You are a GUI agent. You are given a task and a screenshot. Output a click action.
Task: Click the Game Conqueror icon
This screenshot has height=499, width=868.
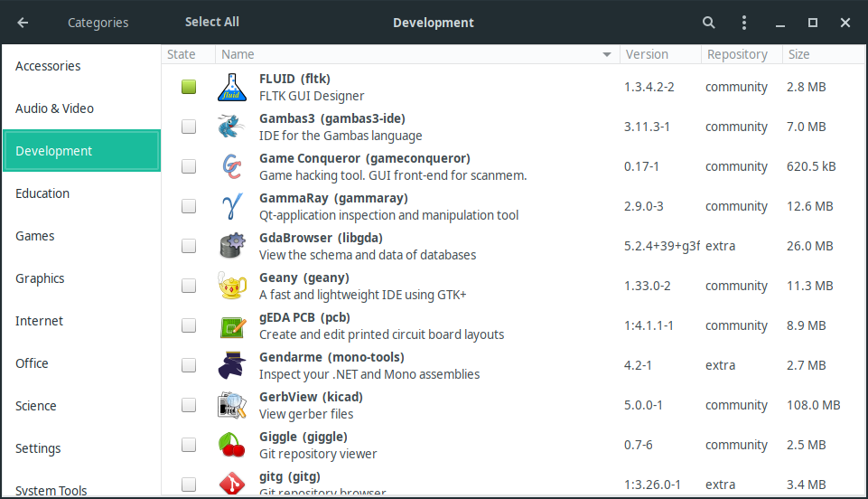(232, 166)
